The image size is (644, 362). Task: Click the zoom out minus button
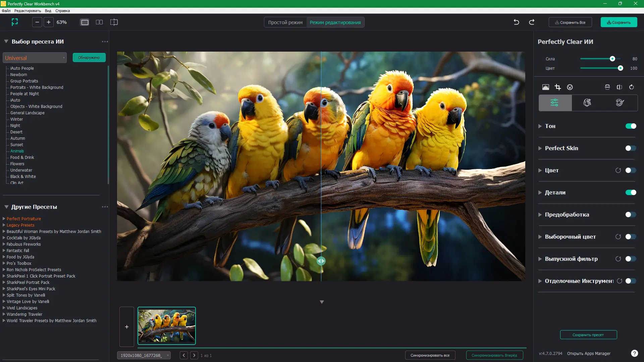(37, 22)
